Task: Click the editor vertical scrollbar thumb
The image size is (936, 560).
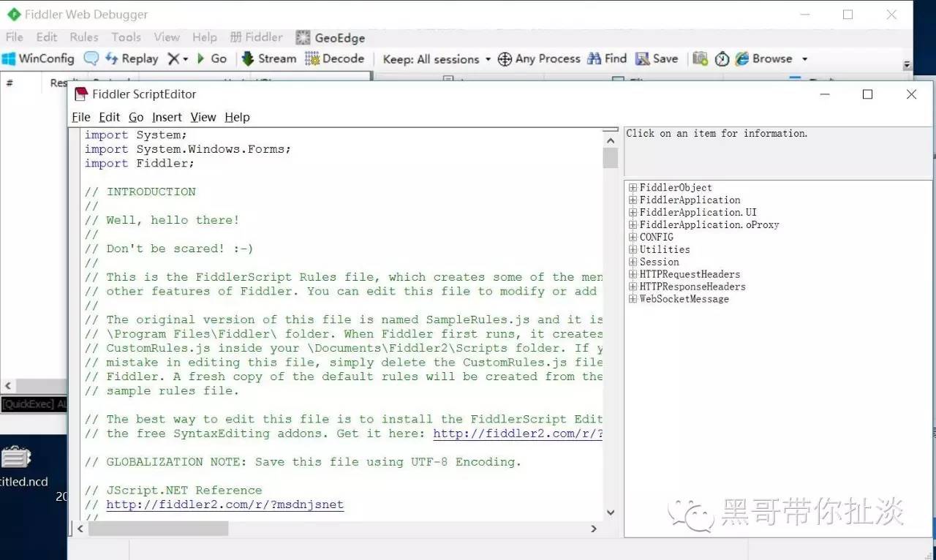Action: [611, 158]
